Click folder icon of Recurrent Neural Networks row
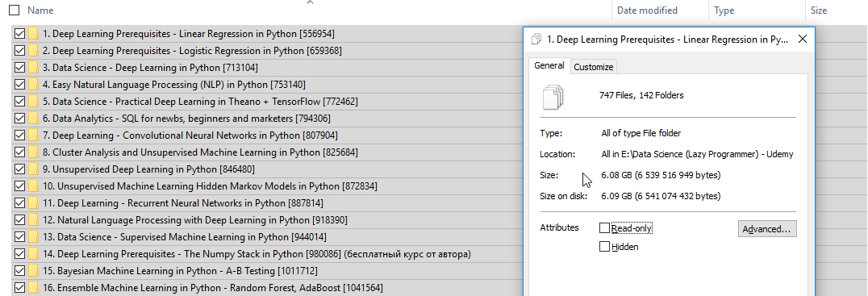 coord(33,203)
